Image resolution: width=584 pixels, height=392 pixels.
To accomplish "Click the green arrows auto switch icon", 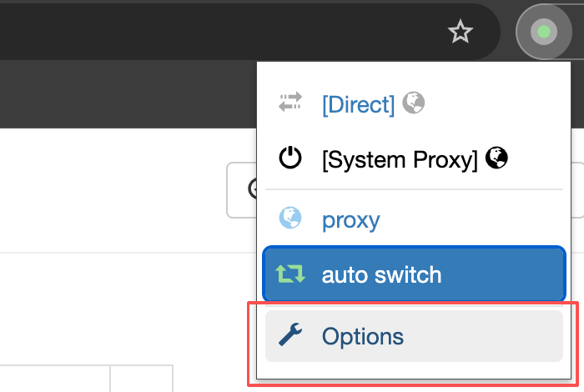I will click(x=290, y=274).
